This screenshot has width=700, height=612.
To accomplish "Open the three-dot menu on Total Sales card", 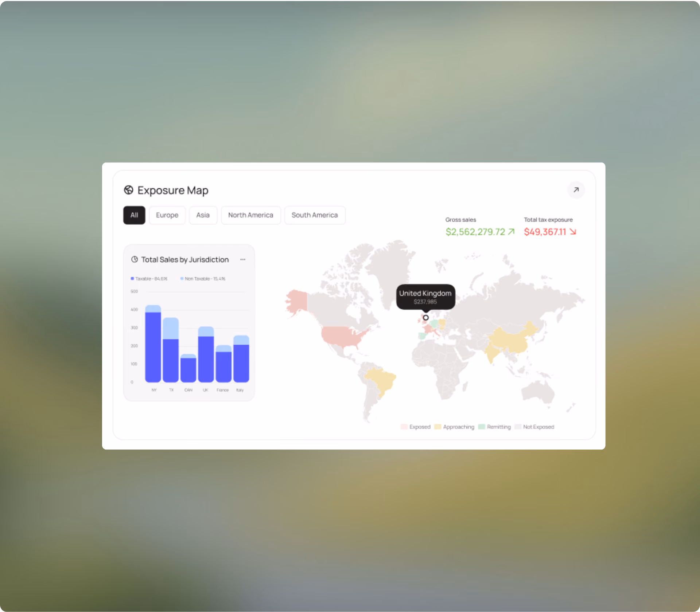I will 243,259.
